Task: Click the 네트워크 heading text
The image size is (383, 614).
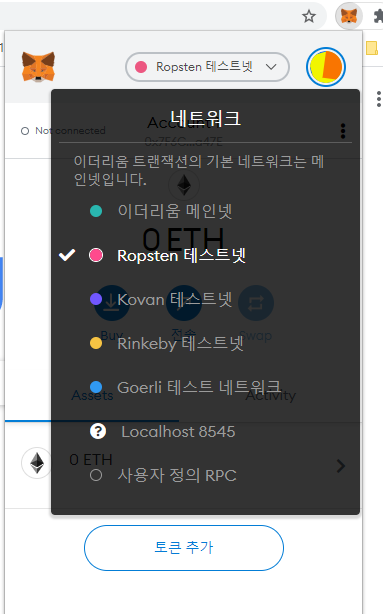Action: (x=205, y=118)
